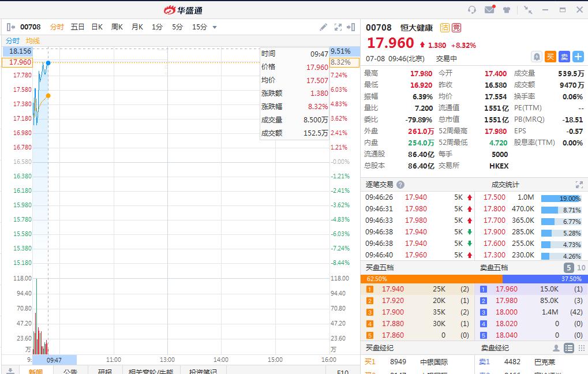Open the skin theme shirt icon

coord(507,10)
